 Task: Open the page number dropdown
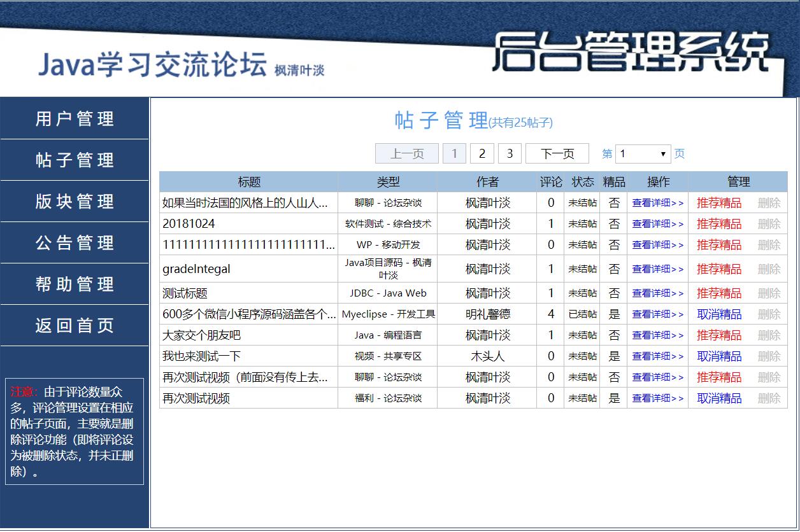pyautogui.click(x=643, y=153)
